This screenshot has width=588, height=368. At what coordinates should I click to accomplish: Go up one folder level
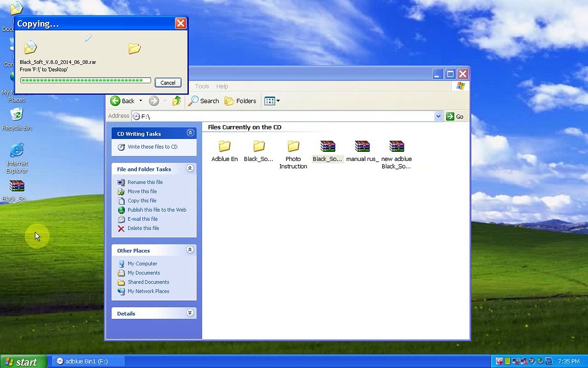coord(177,101)
